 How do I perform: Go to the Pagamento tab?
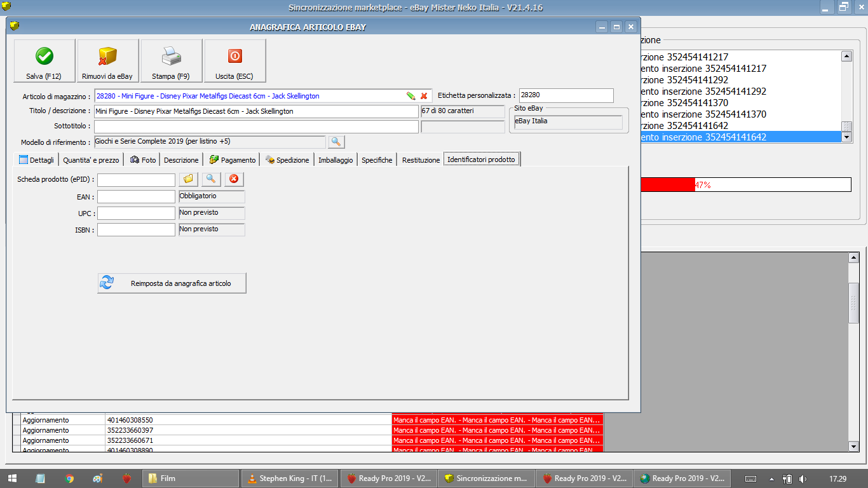pyautogui.click(x=233, y=160)
